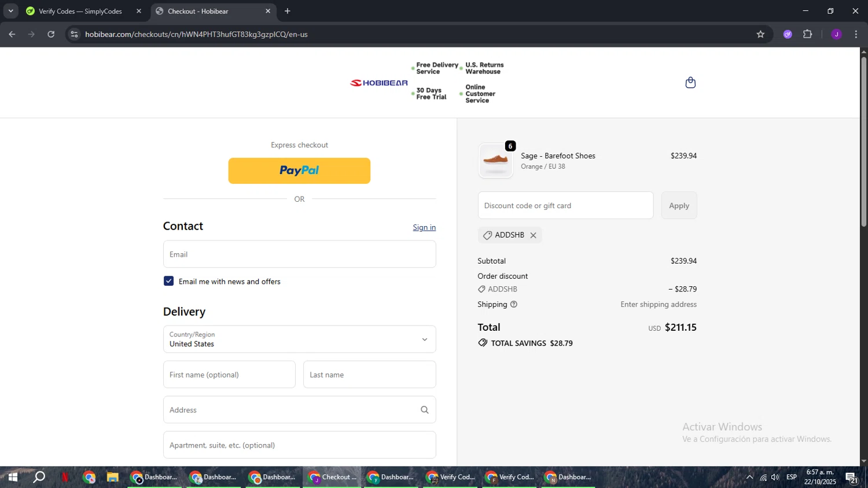The width and height of the screenshot is (868, 488).
Task: Remove the ADDSHB discount code
Action: (x=534, y=235)
